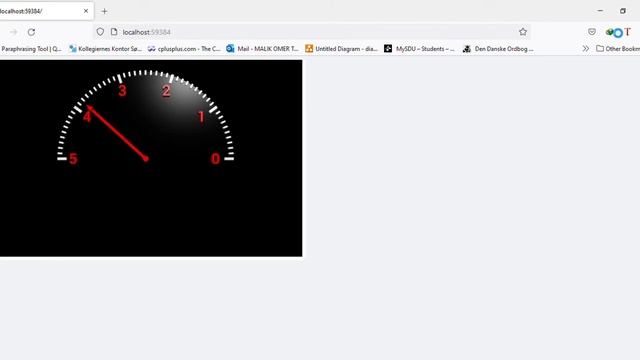
Task: Open a new browser tab
Action: (104, 11)
